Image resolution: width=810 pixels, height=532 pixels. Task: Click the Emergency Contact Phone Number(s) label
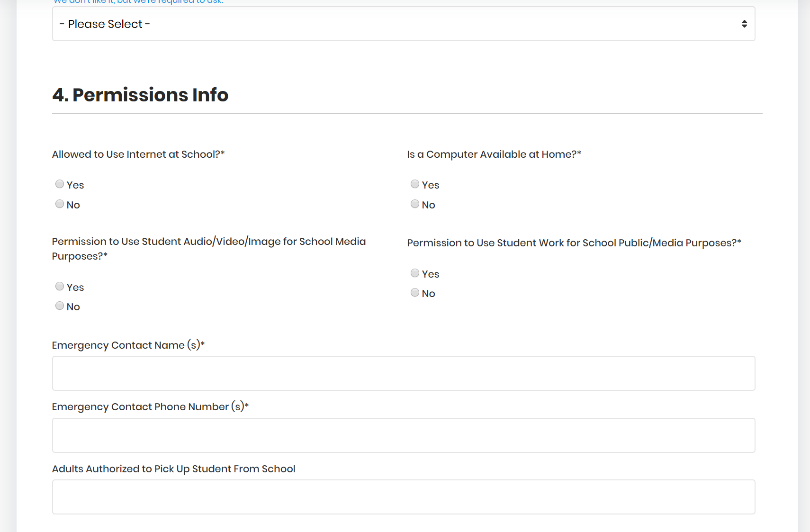coord(150,406)
